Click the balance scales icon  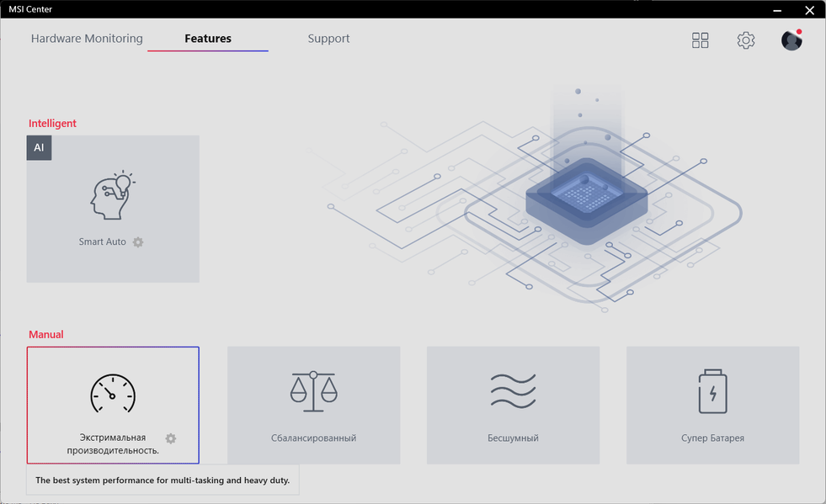pyautogui.click(x=313, y=391)
